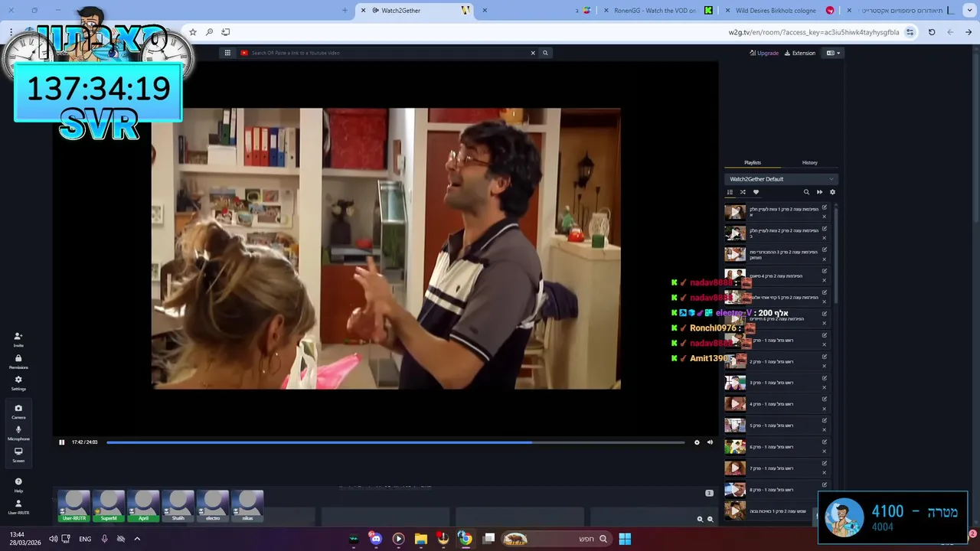Switch to the History tab

coord(809,162)
